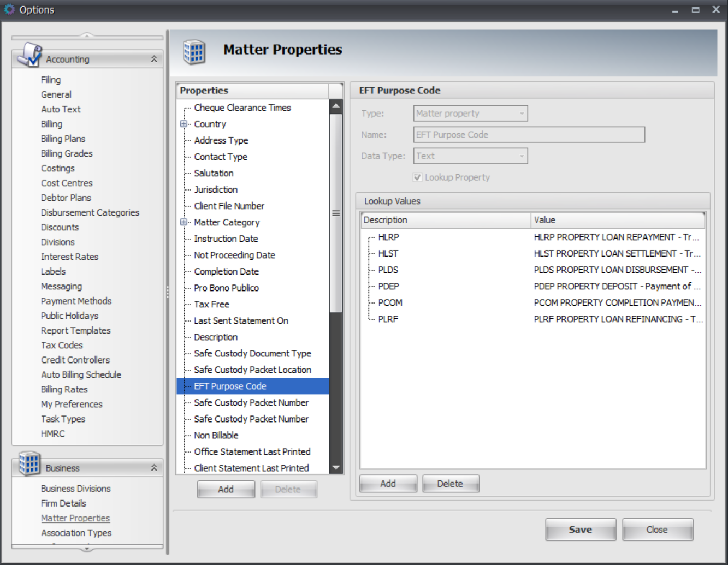Click the Properties list scroll down arrow
This screenshot has width=728, height=565.
coord(336,468)
